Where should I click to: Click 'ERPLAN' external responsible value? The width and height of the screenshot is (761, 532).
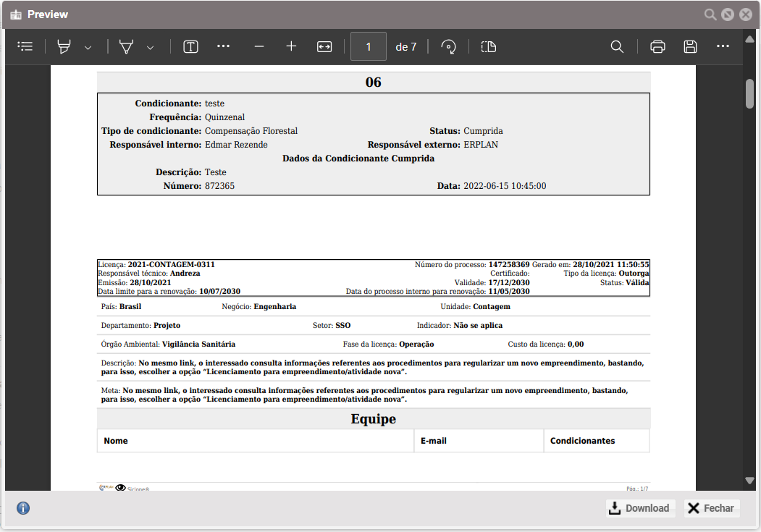pos(481,145)
